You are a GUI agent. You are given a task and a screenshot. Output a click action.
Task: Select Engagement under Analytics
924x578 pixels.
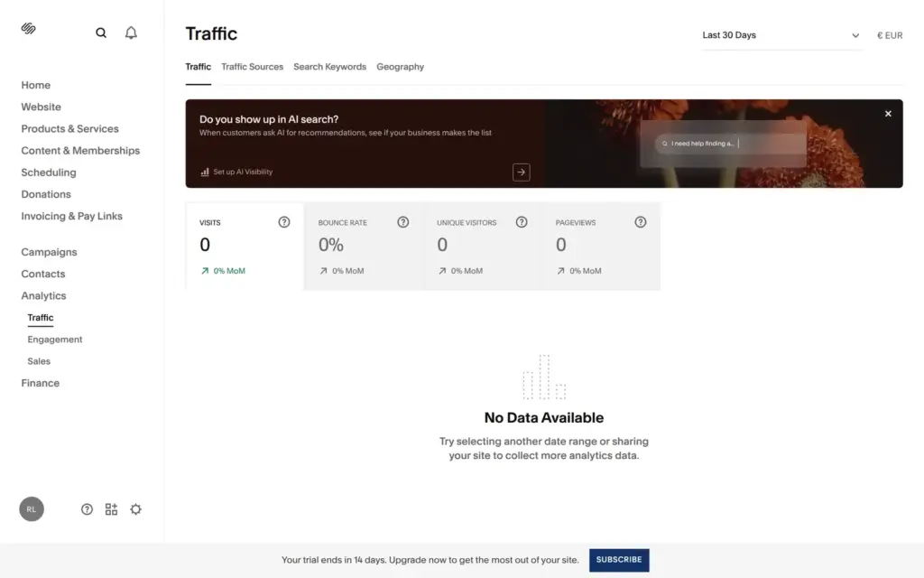[x=55, y=340]
